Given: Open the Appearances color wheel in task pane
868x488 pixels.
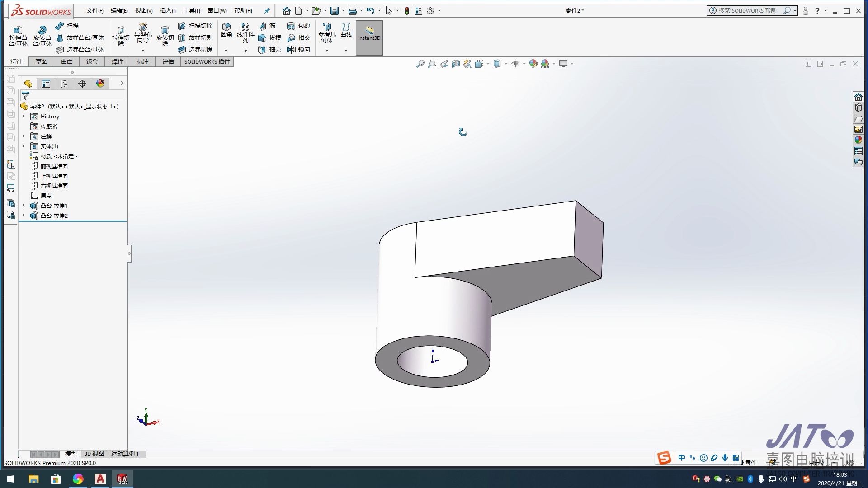Looking at the screenshot, I should (x=858, y=140).
